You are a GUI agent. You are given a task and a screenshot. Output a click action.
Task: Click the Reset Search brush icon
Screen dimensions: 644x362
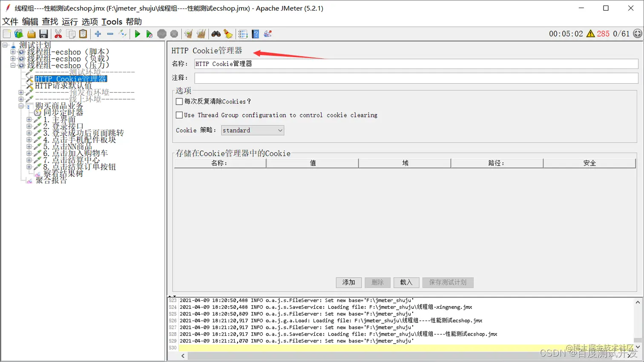coord(228,34)
